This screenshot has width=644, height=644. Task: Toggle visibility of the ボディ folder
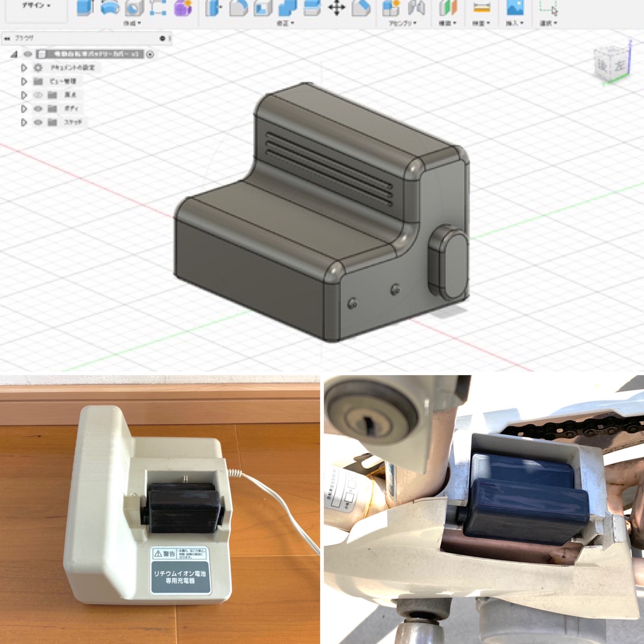click(x=39, y=108)
